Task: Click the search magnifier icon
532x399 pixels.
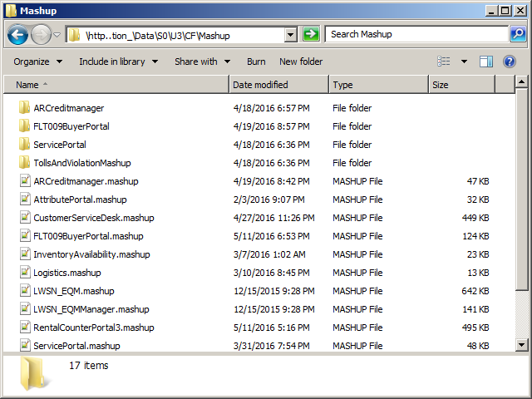Action: (x=517, y=34)
